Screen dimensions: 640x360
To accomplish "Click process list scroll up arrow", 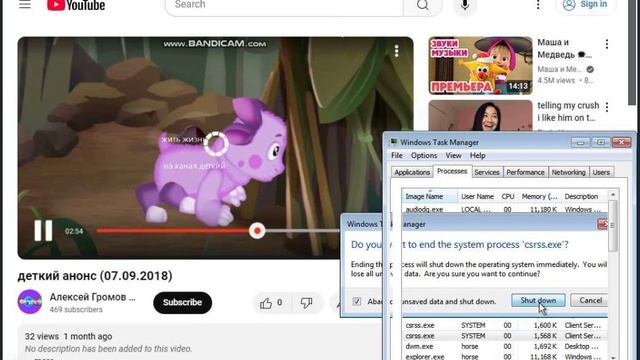I will (x=613, y=195).
